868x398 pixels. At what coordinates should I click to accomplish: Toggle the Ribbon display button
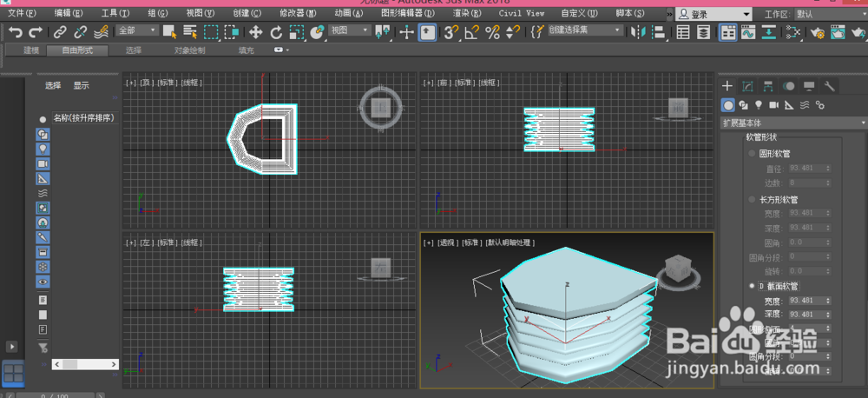[x=728, y=32]
